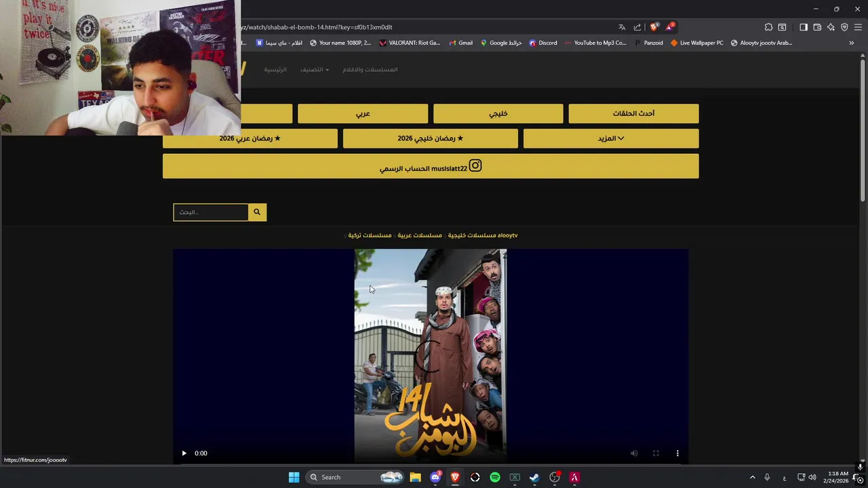868x488 pixels.
Task: Open the VALORANT: Riot Games bookmark
Action: 410,43
